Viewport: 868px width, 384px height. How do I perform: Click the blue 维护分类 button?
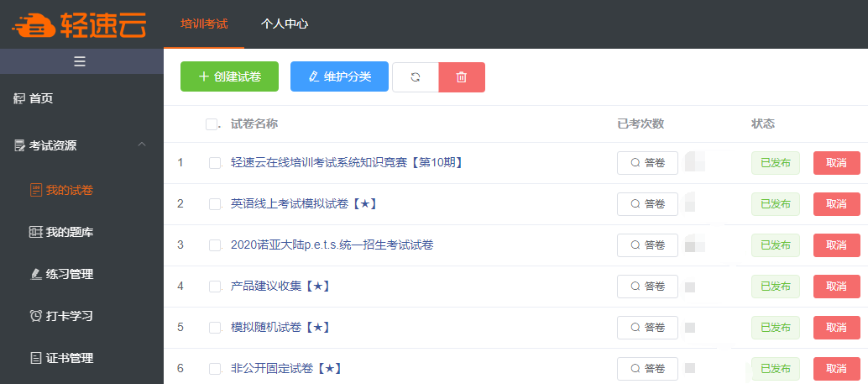339,76
